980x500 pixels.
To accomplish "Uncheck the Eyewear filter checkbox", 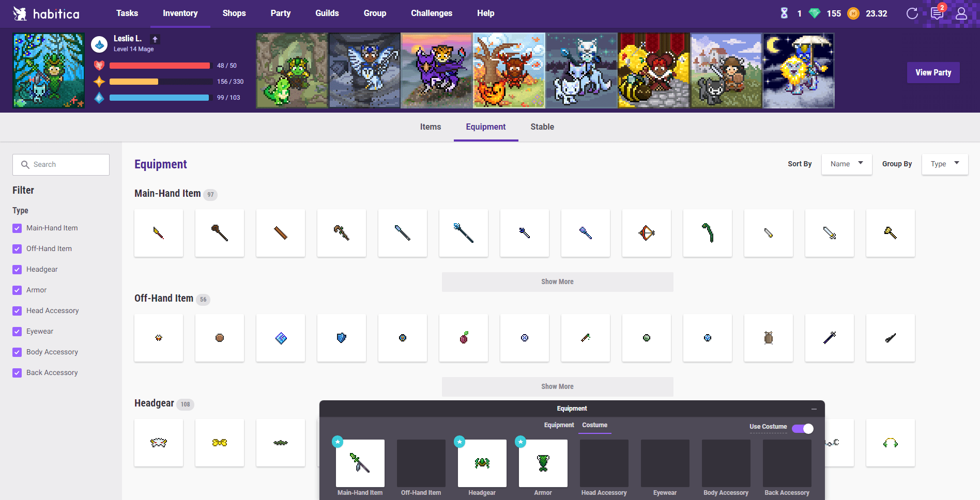I will coord(17,332).
